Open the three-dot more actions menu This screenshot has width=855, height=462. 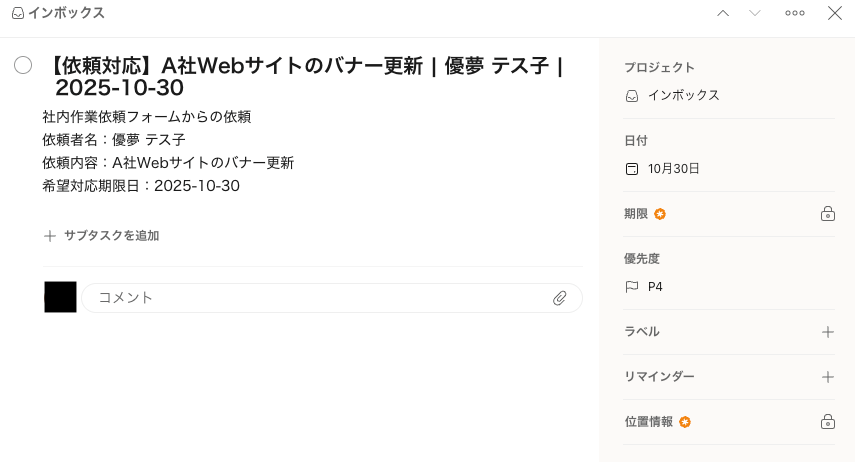pos(795,13)
